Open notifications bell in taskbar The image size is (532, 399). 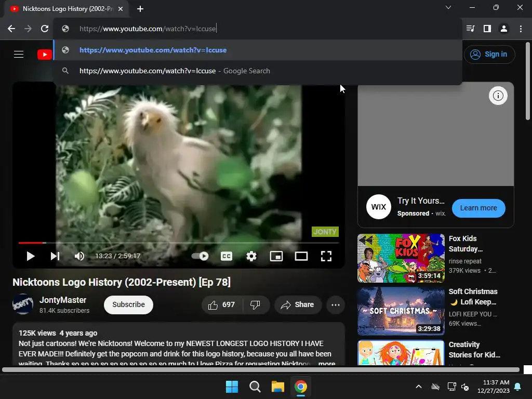(518, 387)
